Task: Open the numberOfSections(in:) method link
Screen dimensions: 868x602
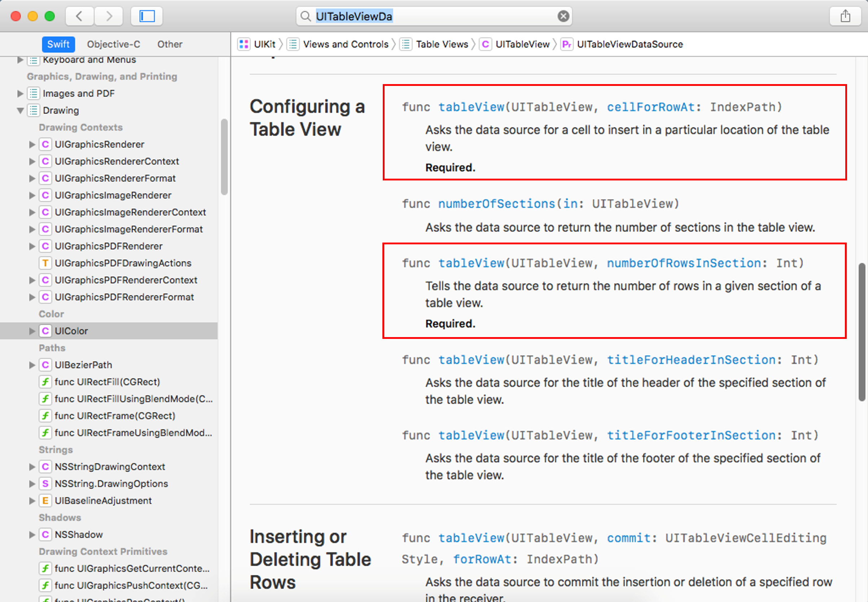Action: [496, 204]
